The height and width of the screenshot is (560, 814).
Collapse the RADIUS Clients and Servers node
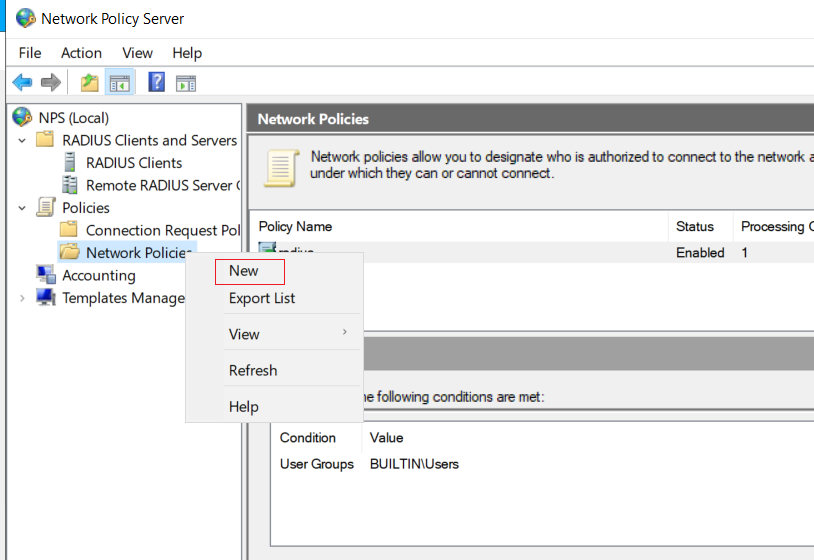pyautogui.click(x=22, y=141)
